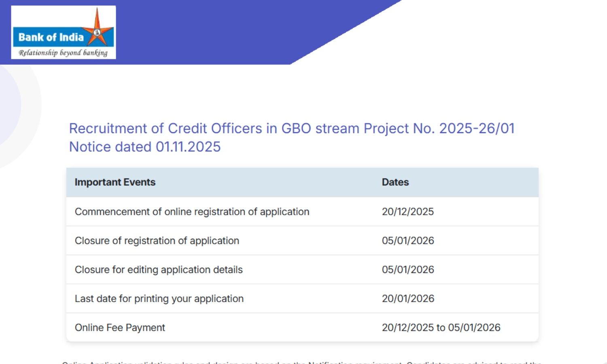
Task: Click the date for closure of editing
Action: coord(408,270)
